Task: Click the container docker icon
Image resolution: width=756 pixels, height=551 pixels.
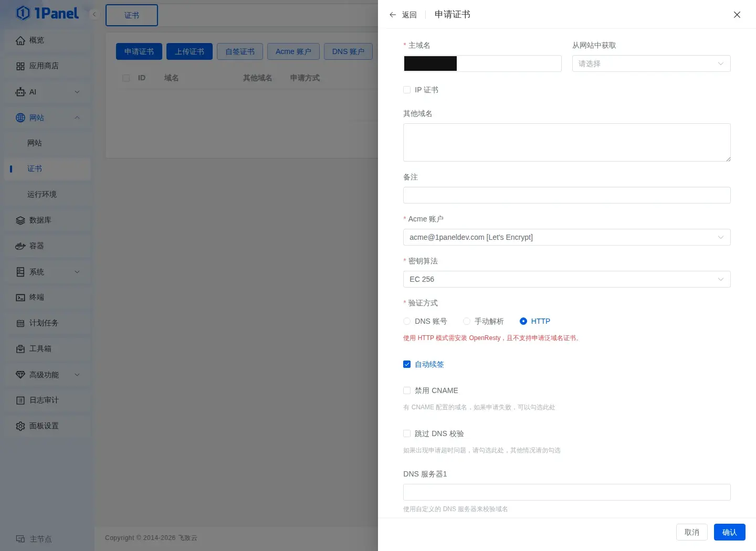Action: point(20,246)
